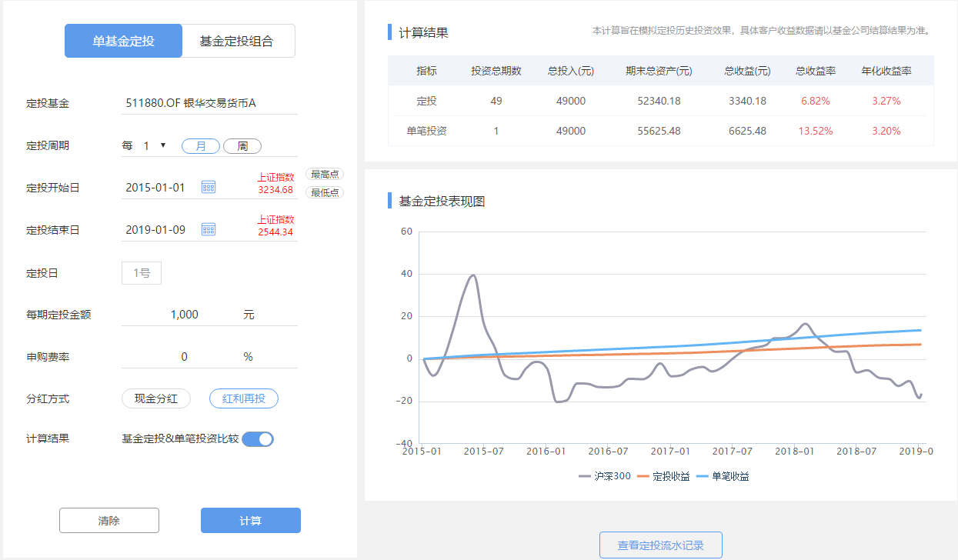The height and width of the screenshot is (560, 958).
Task: Switch to 单基金定投 tab
Action: 123,41
